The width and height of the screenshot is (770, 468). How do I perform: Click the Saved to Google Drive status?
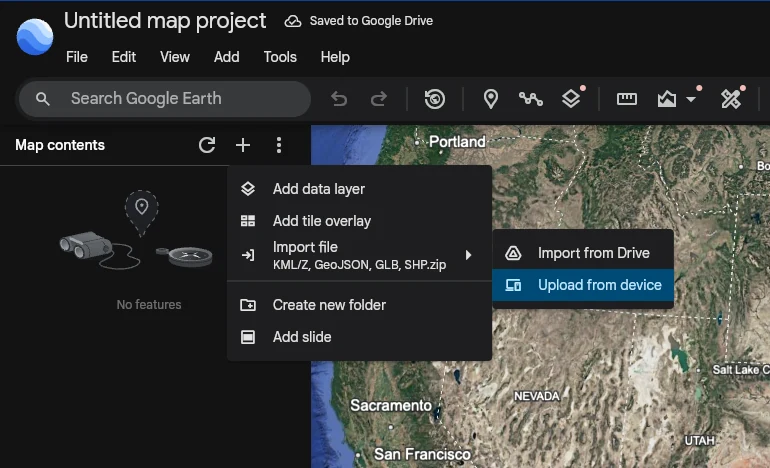point(371,21)
